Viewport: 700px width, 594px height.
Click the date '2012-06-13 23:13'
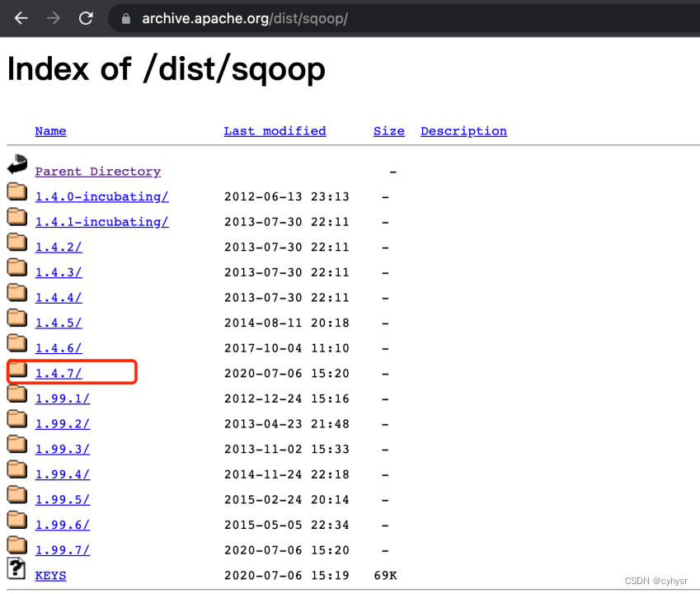[287, 196]
